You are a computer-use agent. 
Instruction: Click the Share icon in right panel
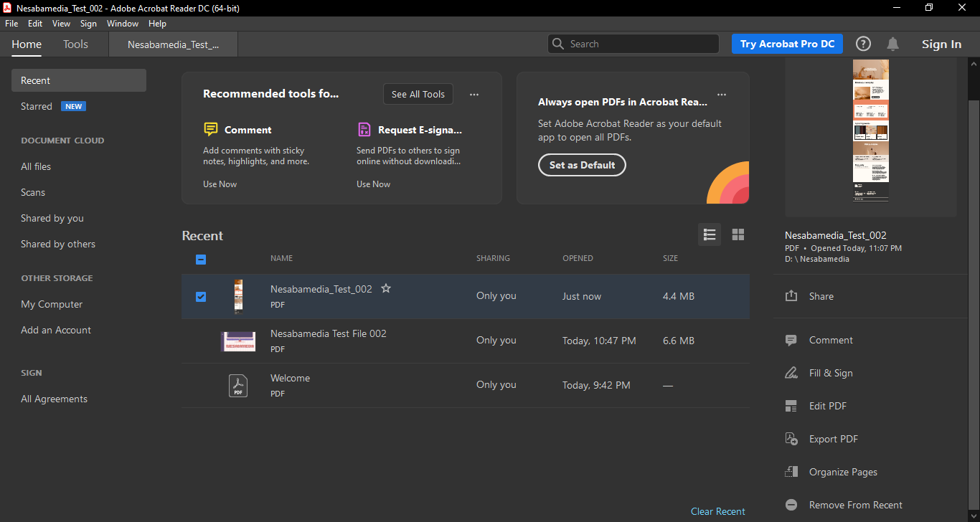[791, 296]
